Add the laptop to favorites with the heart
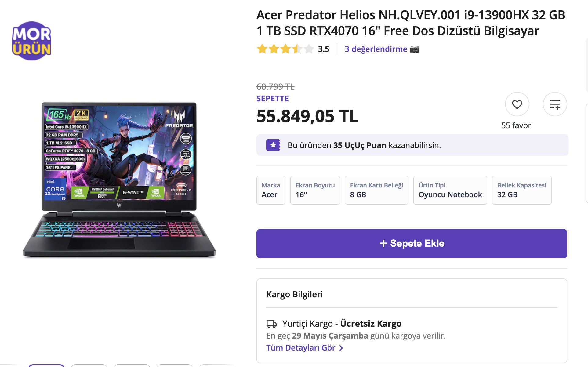 click(x=517, y=104)
